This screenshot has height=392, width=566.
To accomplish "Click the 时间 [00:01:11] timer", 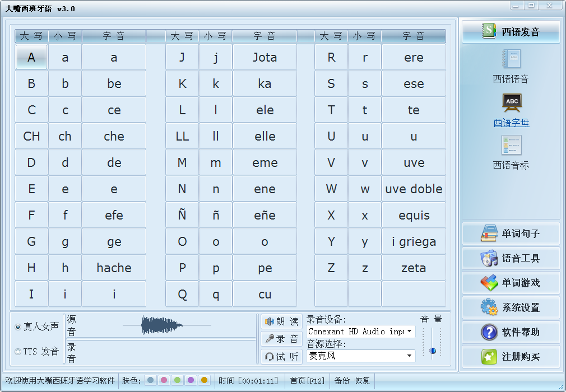I will pos(248,380).
